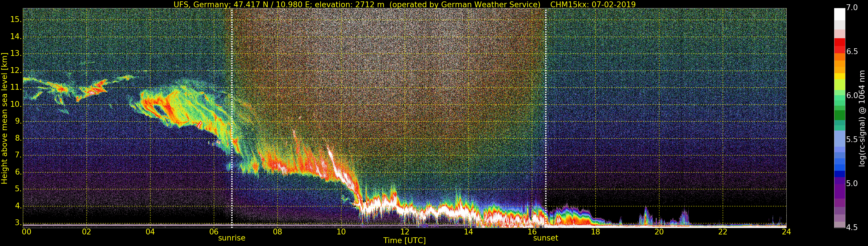Click the '12' time tick label
Screen dimensions: 868x246
point(405,232)
